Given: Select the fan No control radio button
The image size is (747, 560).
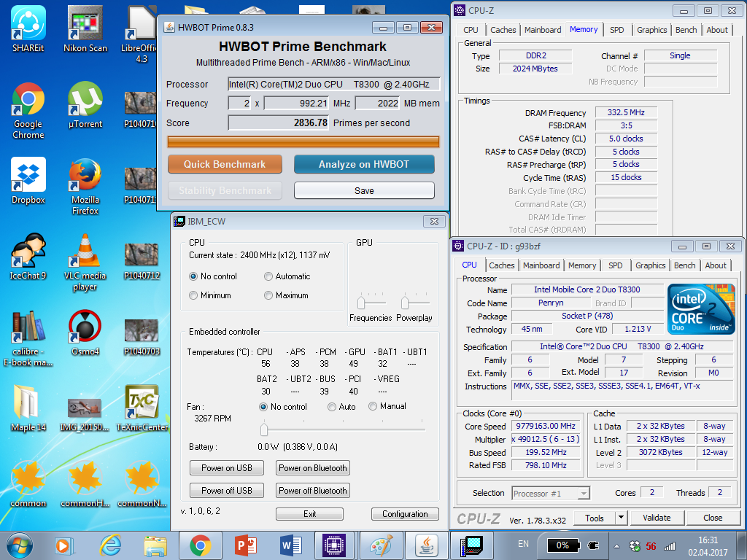Looking at the screenshot, I should click(x=263, y=407).
